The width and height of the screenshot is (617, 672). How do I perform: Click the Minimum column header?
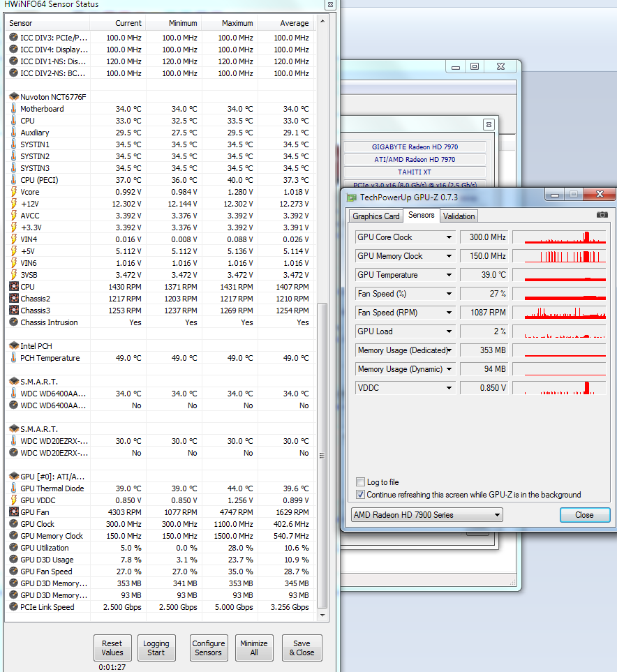[x=174, y=23]
